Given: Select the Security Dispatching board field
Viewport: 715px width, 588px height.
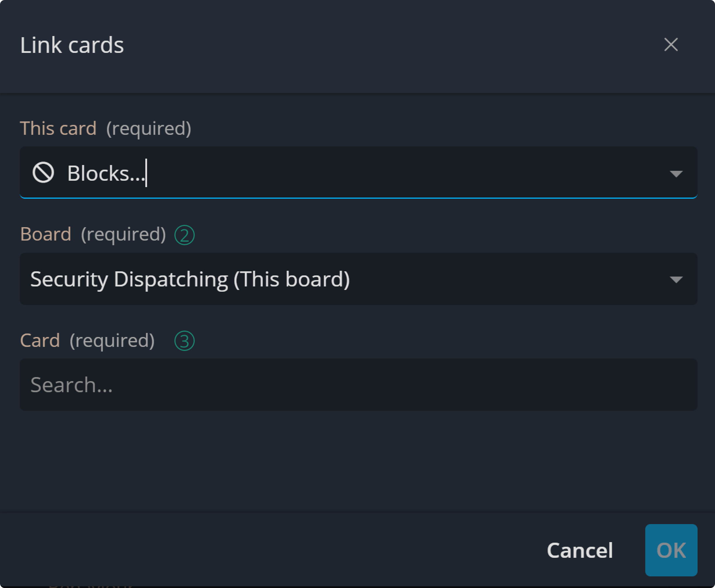Looking at the screenshot, I should (305, 279).
